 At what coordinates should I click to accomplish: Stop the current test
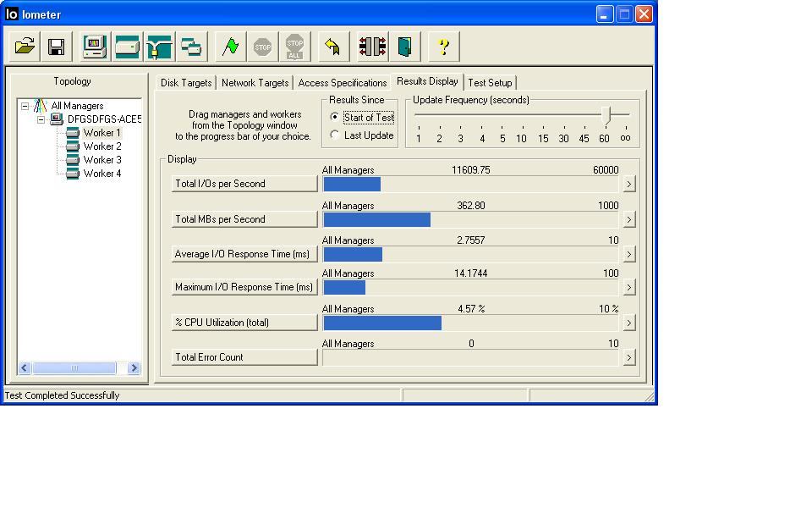tap(262, 47)
